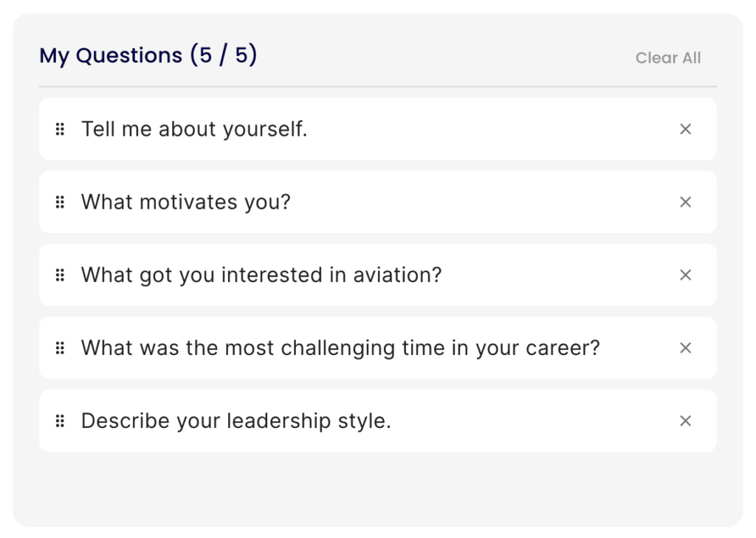Image resolution: width=756 pixels, height=538 pixels.
Task: Click Clear All to empty the list
Action: [667, 58]
